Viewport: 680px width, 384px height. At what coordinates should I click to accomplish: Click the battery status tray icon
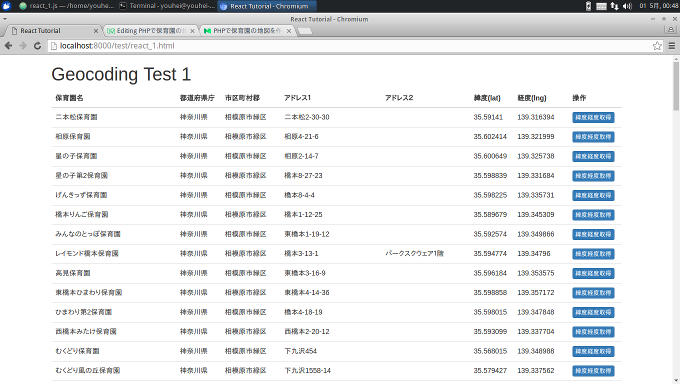coord(588,6)
